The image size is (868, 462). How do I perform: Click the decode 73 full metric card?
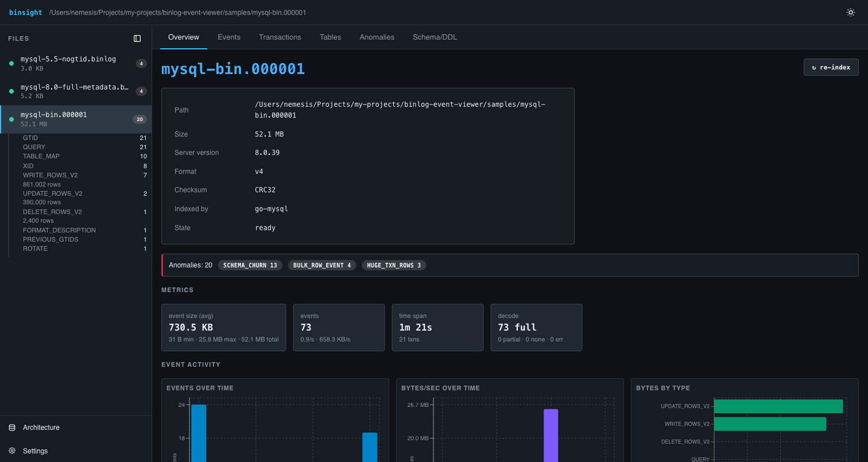536,328
